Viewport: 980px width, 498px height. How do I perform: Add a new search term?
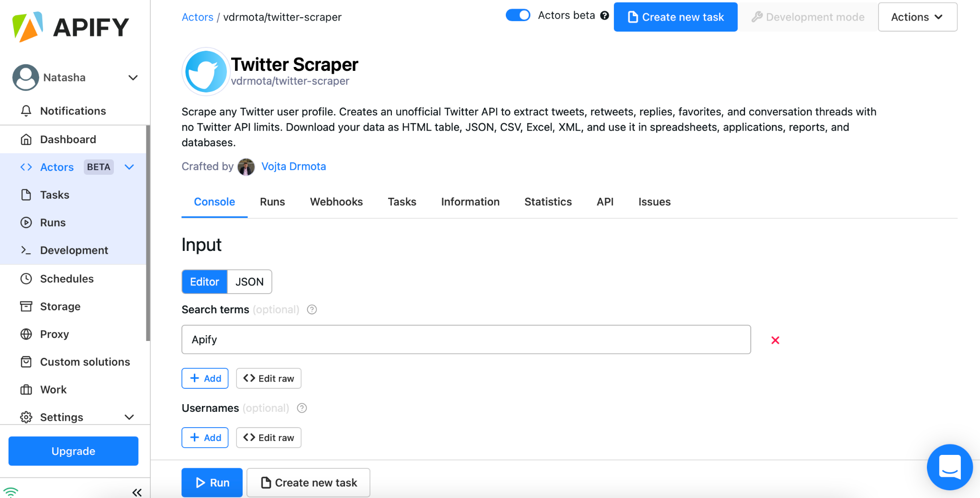tap(205, 379)
